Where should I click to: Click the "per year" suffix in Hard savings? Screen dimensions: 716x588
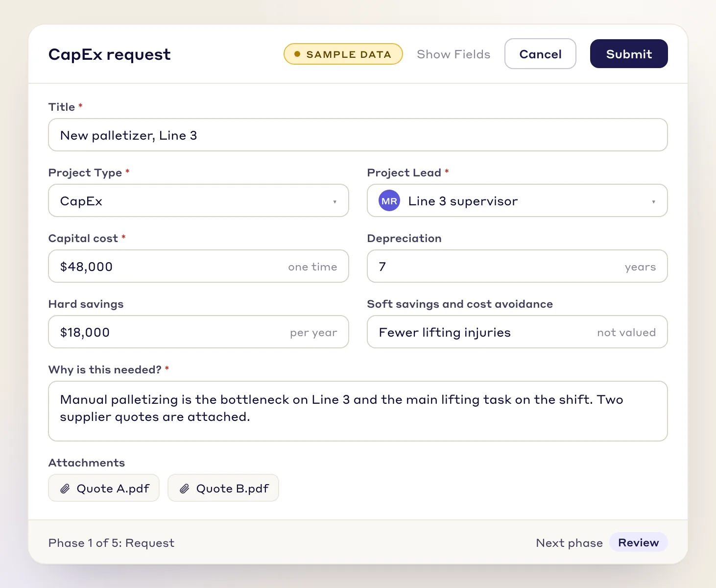(313, 333)
